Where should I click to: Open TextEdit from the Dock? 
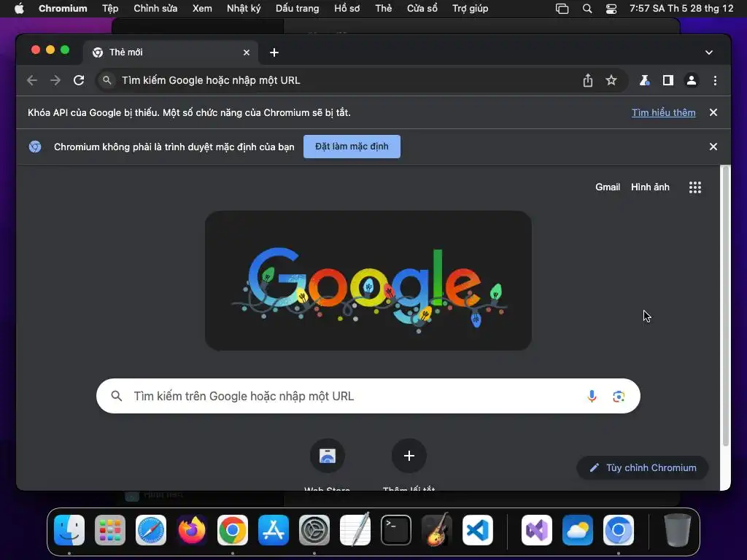pyautogui.click(x=355, y=529)
